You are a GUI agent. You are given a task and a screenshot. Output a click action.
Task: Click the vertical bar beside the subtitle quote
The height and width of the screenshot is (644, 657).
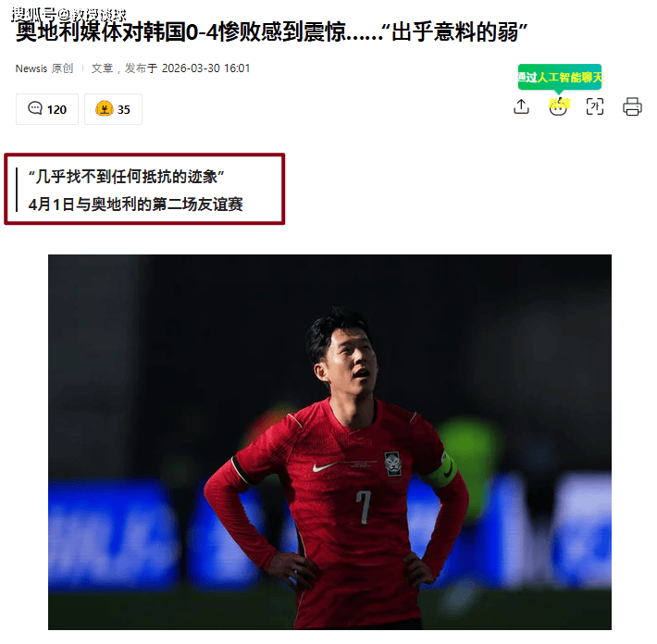18,190
